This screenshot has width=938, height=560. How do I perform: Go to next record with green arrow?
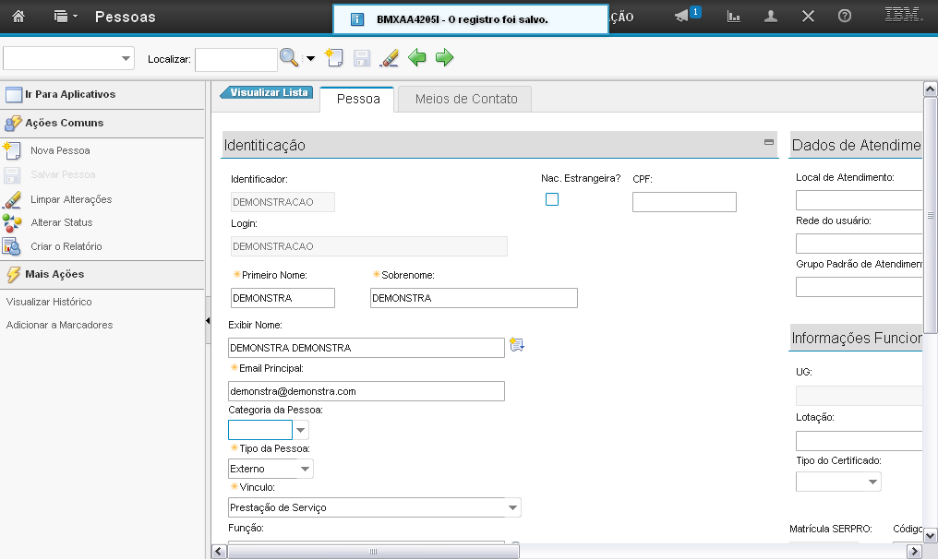pos(445,58)
